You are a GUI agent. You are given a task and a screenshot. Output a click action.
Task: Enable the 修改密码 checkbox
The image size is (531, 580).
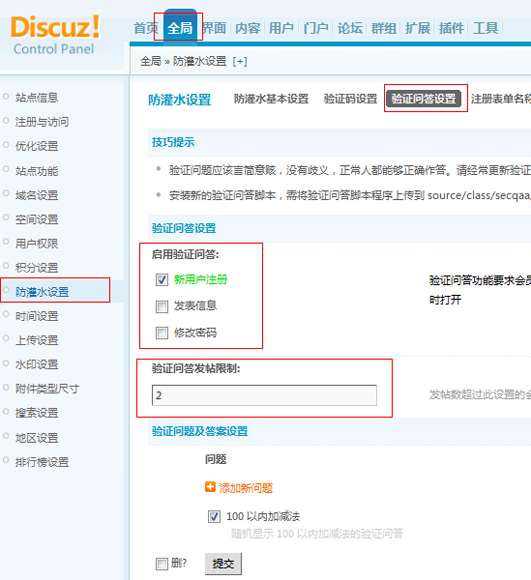click(x=162, y=333)
